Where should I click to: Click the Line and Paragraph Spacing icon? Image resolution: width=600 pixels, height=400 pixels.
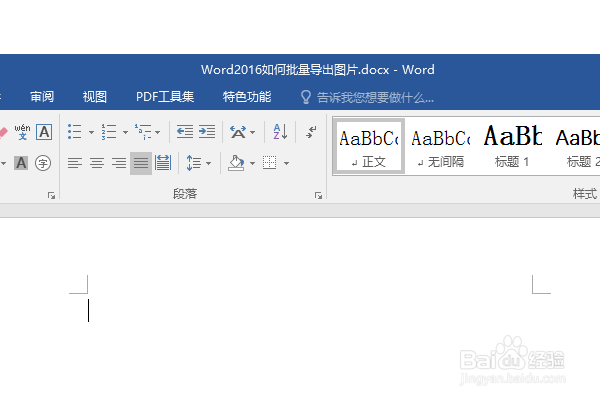(x=194, y=163)
